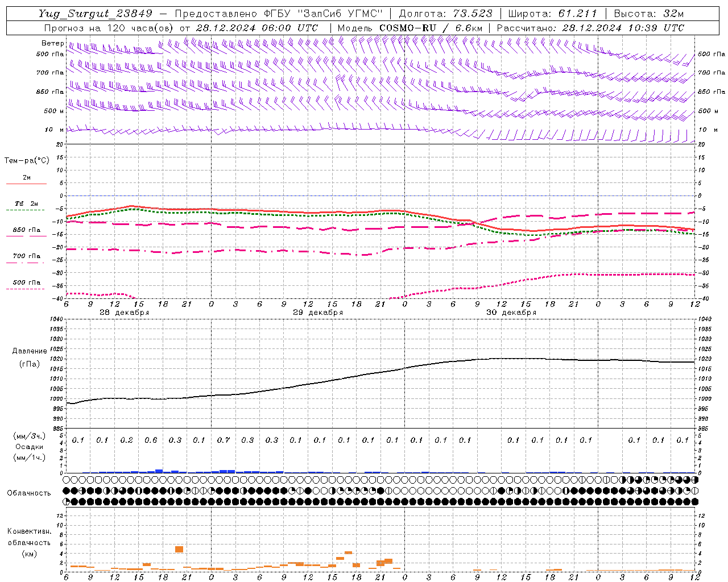Select the Широта: 61.211 header value
728x582 pixels.
(x=552, y=14)
